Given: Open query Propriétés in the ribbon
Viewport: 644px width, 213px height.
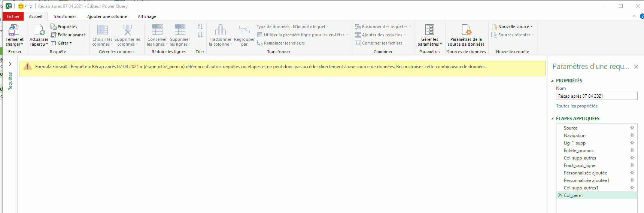Looking at the screenshot, I should (x=64, y=27).
